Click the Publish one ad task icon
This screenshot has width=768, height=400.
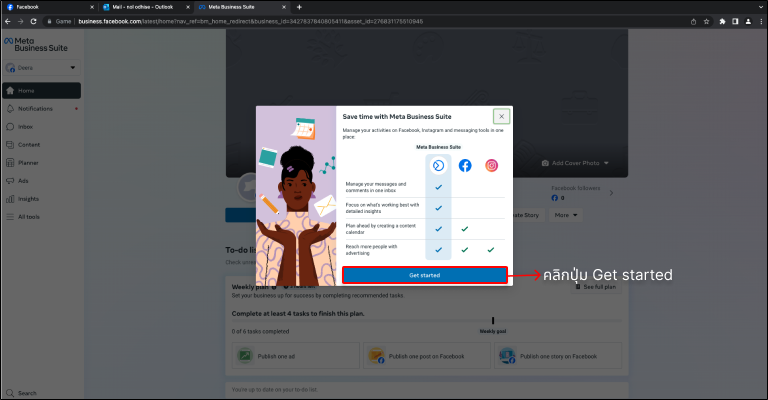[245, 355]
